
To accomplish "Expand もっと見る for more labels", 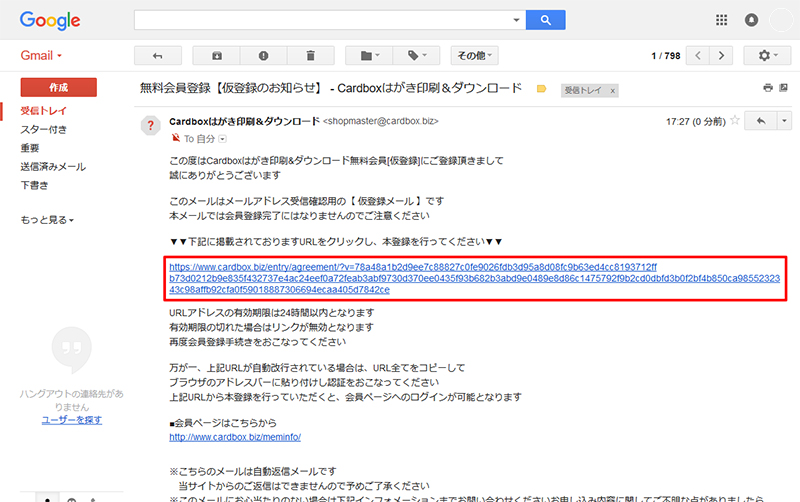I will 47,220.
